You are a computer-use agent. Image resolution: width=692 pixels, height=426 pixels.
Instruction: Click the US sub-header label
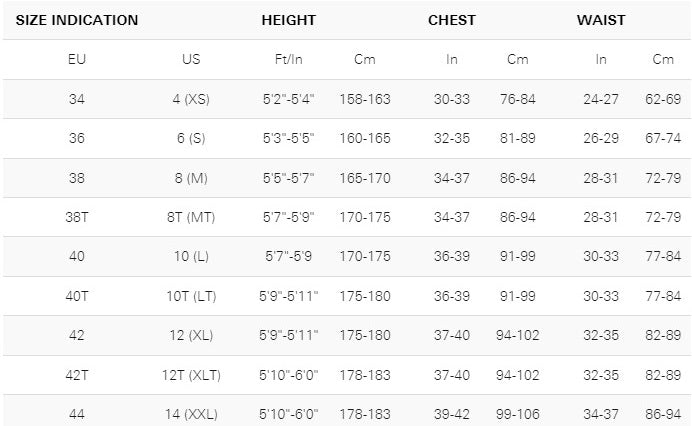[191, 60]
